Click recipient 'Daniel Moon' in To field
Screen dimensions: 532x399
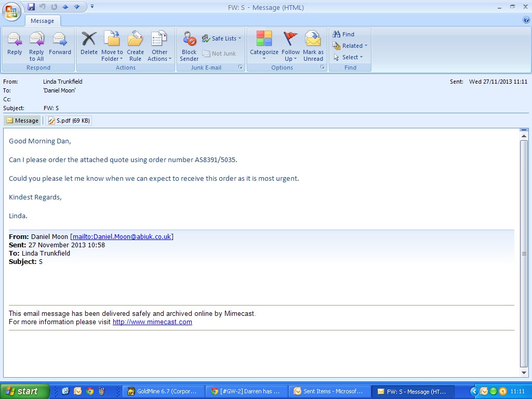[x=59, y=90]
